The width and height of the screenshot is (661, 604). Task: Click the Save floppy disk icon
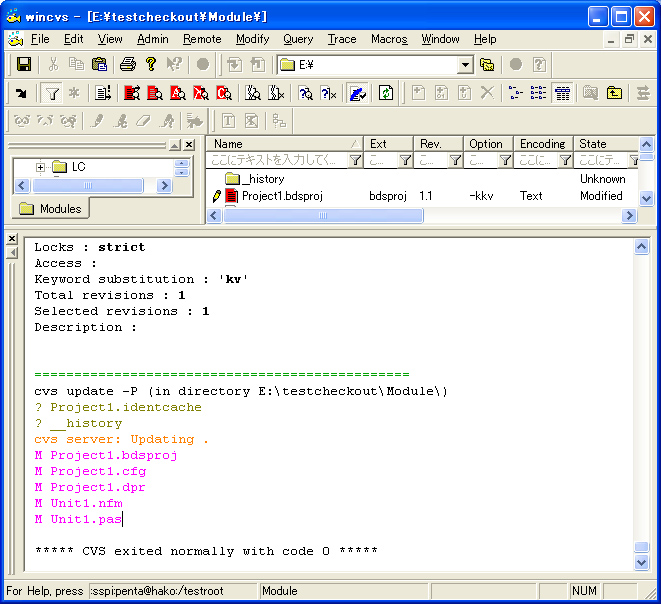point(24,64)
